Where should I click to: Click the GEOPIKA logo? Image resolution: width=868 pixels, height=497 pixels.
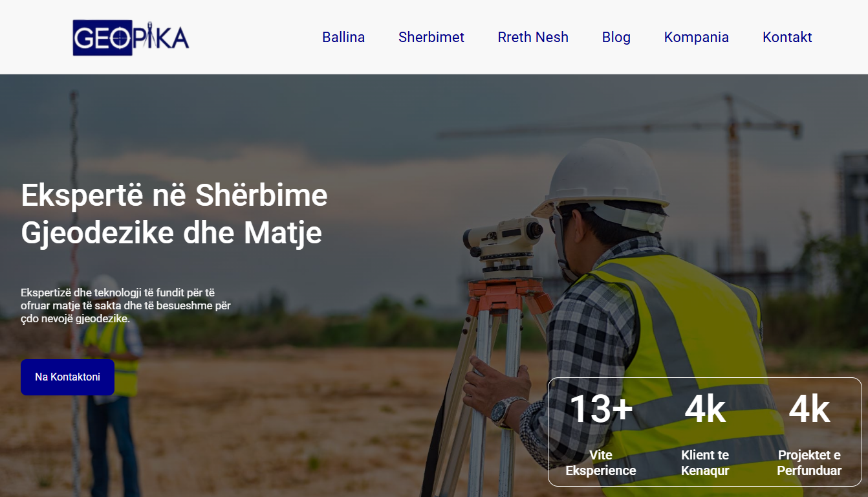click(x=131, y=38)
